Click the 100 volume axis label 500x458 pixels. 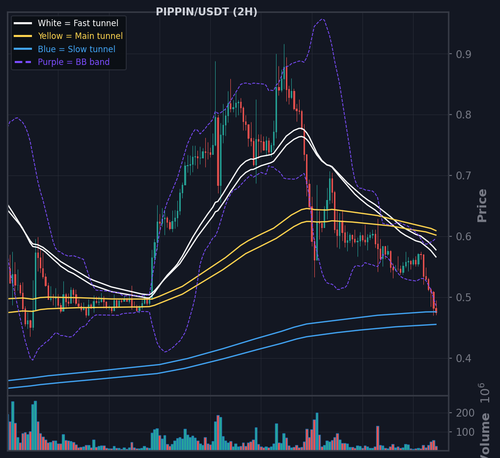coord(465,432)
